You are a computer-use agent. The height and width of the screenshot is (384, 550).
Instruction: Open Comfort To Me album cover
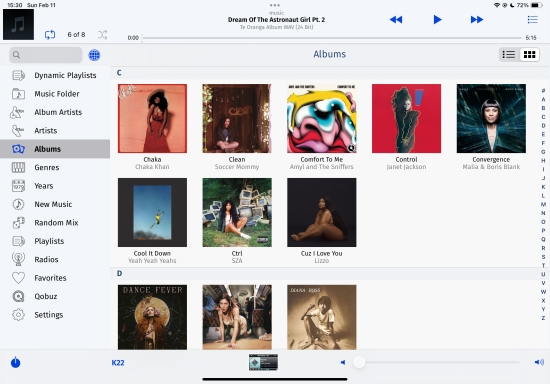322,119
